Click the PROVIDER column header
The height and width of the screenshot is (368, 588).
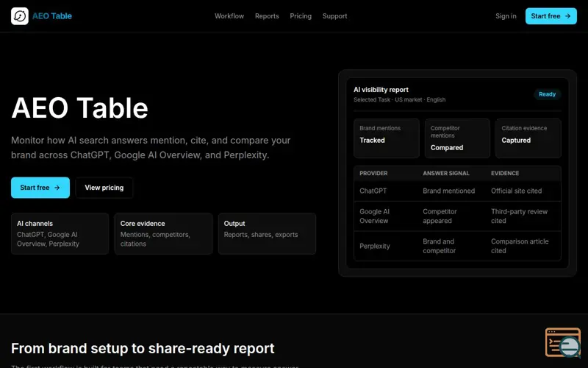[373, 173]
